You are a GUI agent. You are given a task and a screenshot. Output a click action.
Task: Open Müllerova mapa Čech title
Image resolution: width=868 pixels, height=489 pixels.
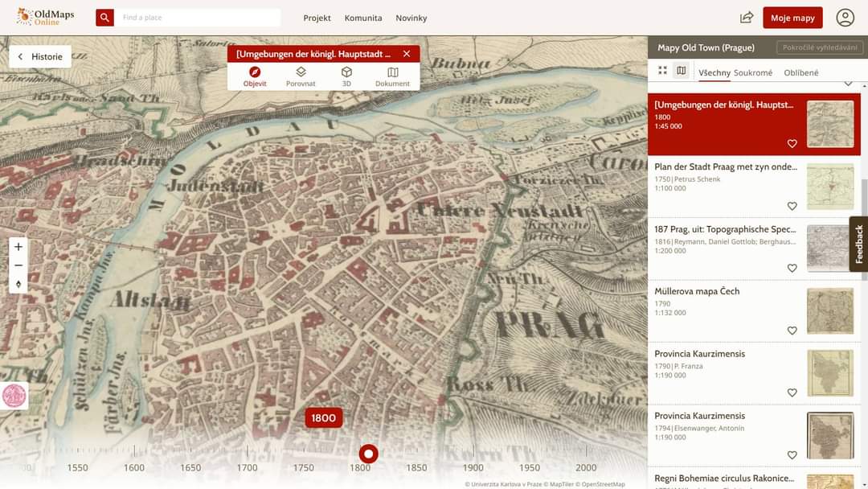pos(697,291)
